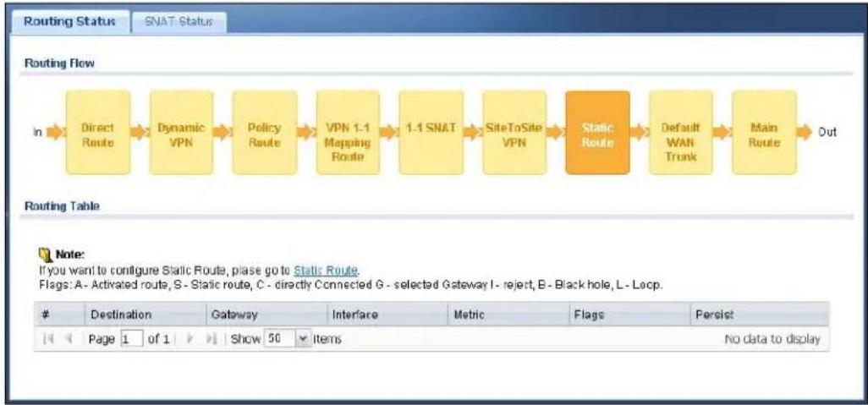Select the 1-1 SNAT flow box
Screen dimensions: 868x405
[x=431, y=133]
